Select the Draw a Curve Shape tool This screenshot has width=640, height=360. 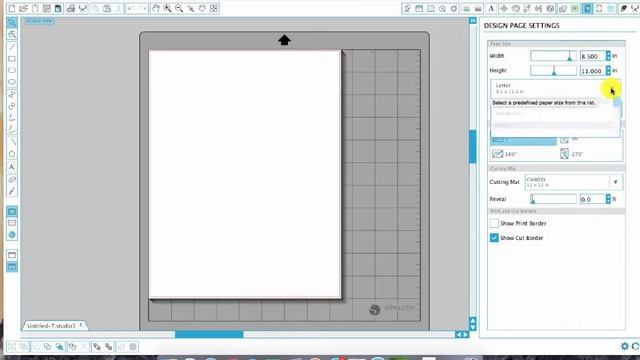(x=12, y=106)
